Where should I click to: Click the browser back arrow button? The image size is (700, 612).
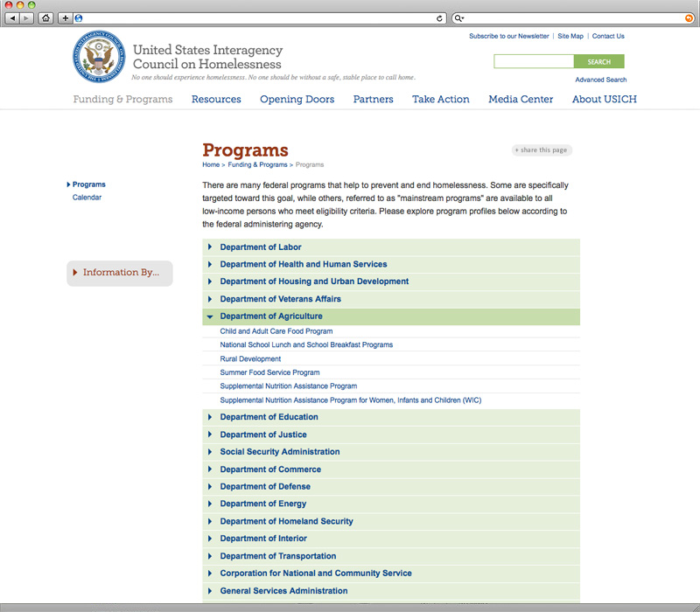[12, 18]
